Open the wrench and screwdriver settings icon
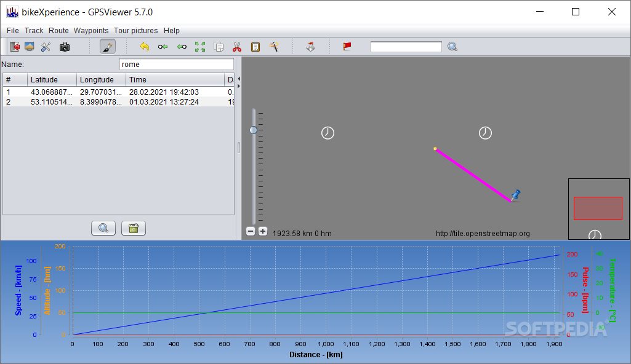The image size is (631, 364). (x=46, y=47)
